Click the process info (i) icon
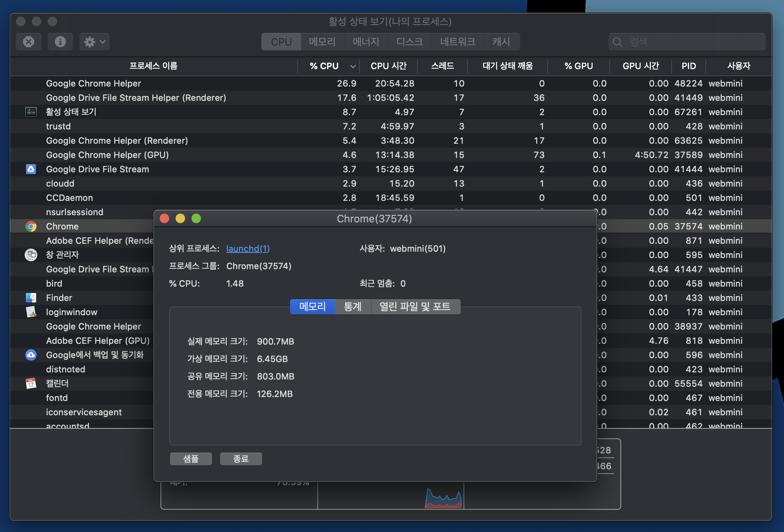The image size is (784, 532). [x=60, y=42]
